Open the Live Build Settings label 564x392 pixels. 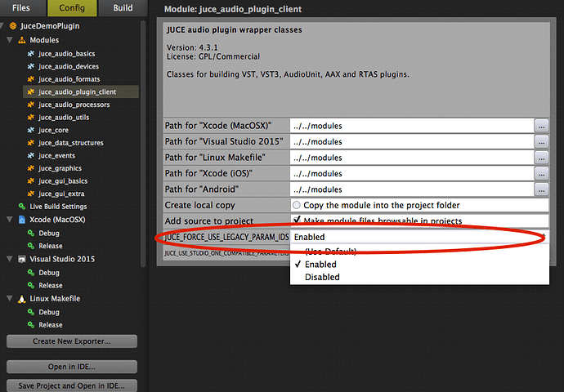[58, 207]
